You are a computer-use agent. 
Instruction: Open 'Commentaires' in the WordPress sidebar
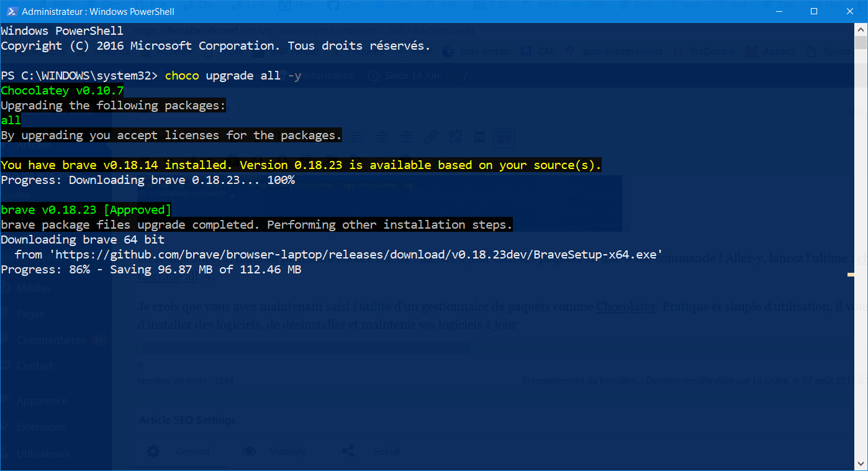pyautogui.click(x=51, y=340)
